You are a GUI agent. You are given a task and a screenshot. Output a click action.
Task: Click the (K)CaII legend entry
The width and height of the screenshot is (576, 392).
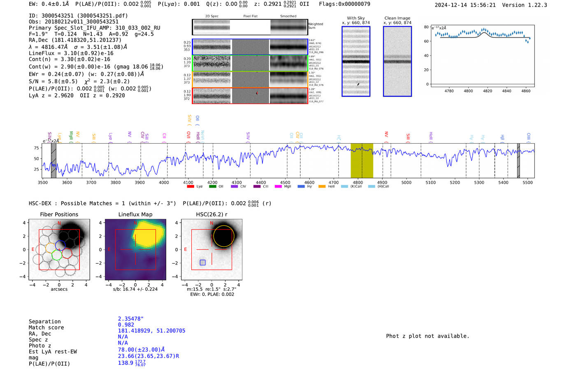point(351,187)
